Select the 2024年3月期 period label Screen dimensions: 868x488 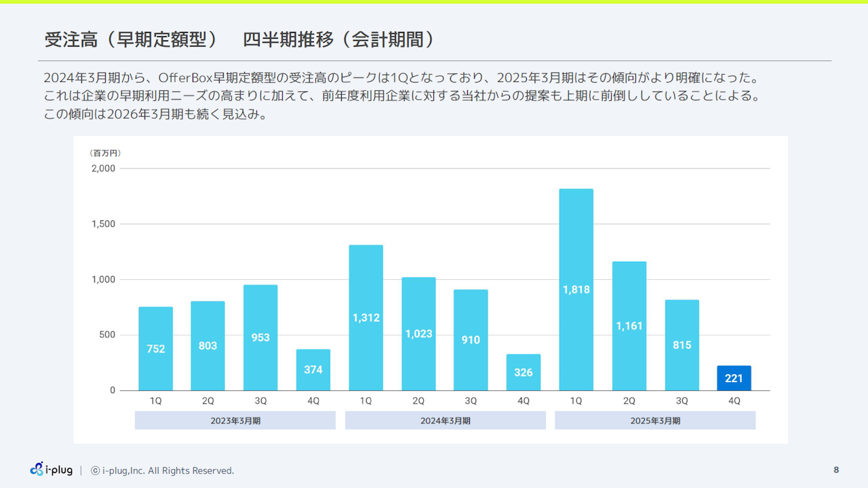pyautogui.click(x=445, y=420)
